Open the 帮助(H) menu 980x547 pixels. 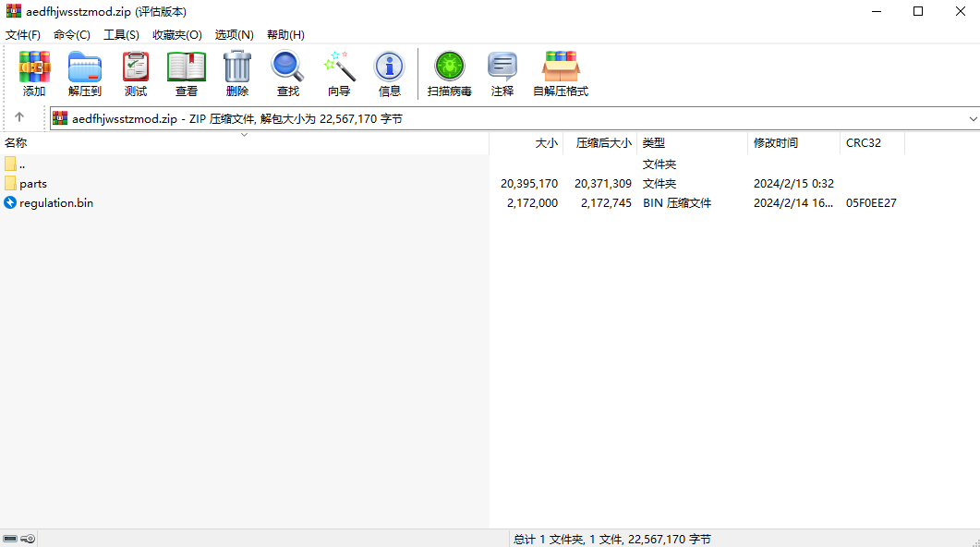285,35
